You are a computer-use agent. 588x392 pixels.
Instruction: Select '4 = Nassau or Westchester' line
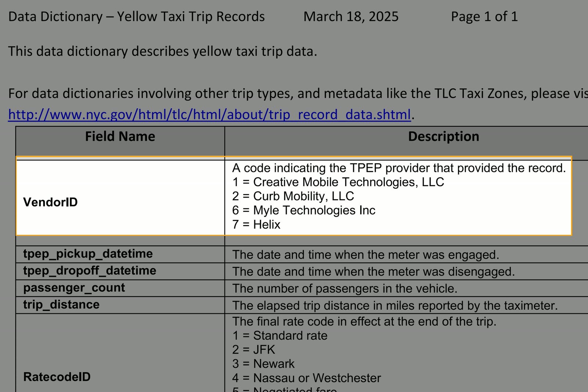click(306, 378)
